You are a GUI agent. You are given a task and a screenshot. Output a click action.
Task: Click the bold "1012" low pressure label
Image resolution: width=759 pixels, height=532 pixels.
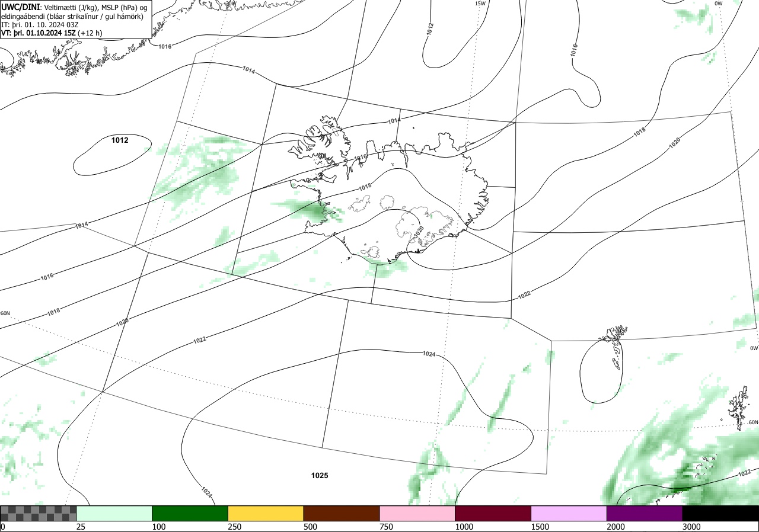(x=120, y=140)
